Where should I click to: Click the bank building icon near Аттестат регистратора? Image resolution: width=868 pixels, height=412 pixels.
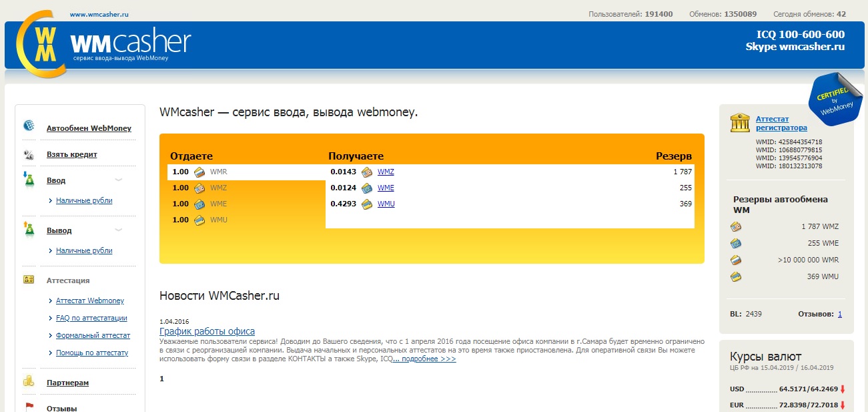click(x=739, y=122)
